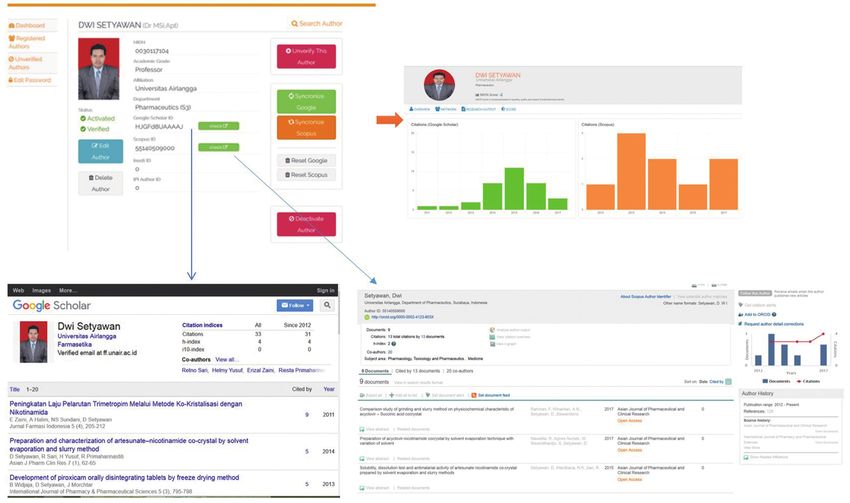Click Follow this Author button in Scopus
Screen dimensions: 850x503
[755, 293]
